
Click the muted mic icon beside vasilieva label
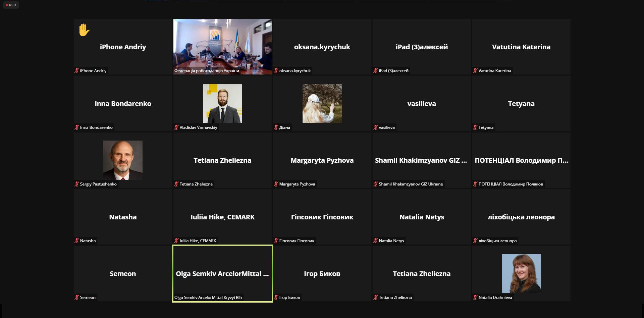[x=376, y=127]
